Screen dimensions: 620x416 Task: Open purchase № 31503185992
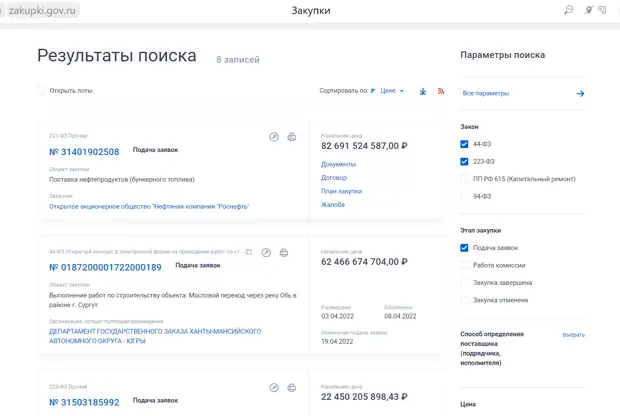tap(84, 403)
